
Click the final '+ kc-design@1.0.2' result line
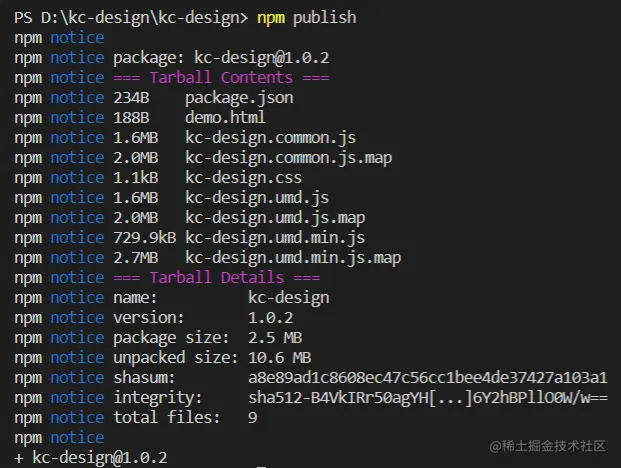[x=91, y=458]
